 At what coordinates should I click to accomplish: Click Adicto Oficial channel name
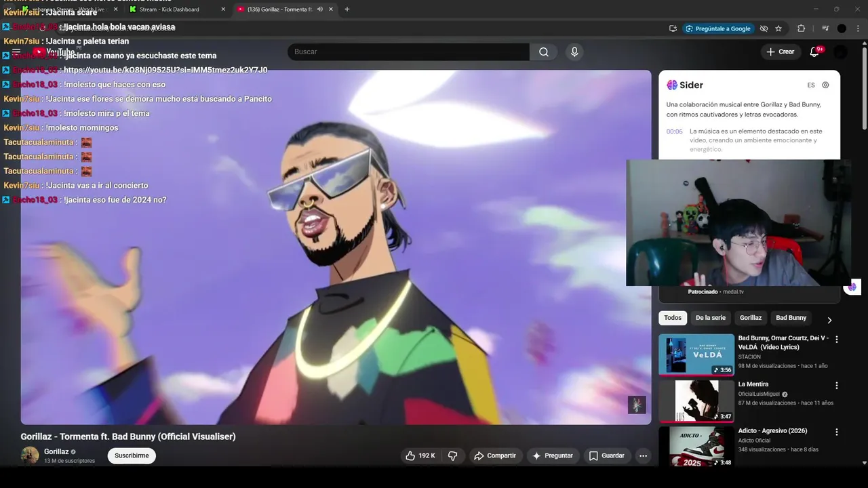(754, 441)
